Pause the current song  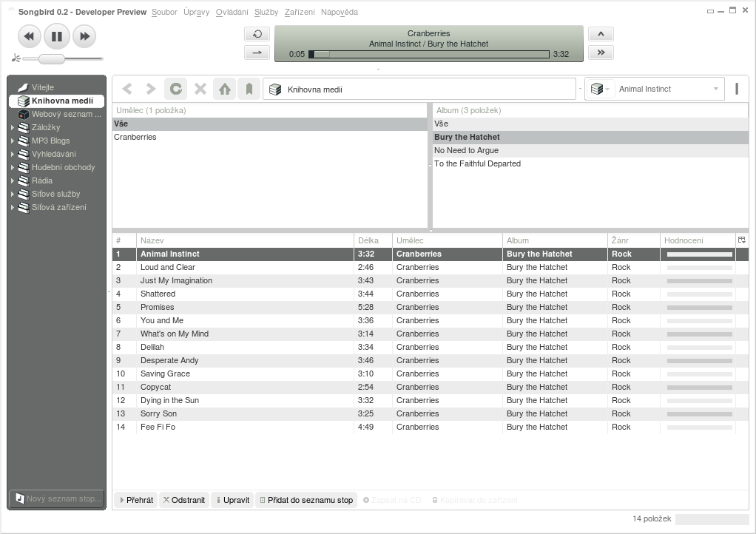point(57,36)
